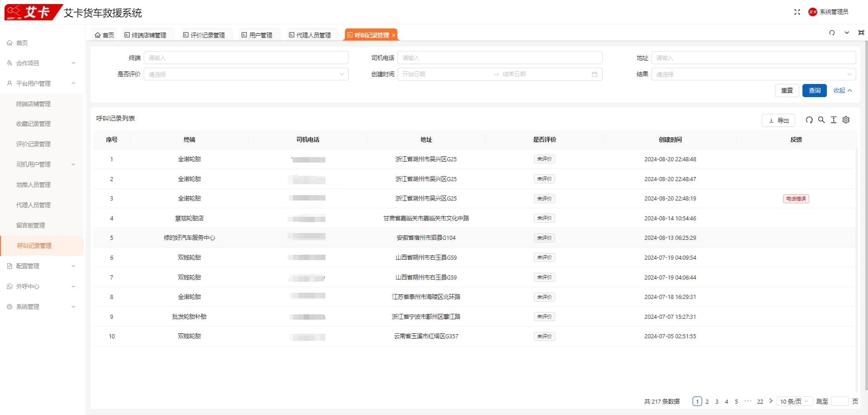Open the 10 条/页 page size dropdown
This screenshot has width=868, height=415.
tap(794, 401)
